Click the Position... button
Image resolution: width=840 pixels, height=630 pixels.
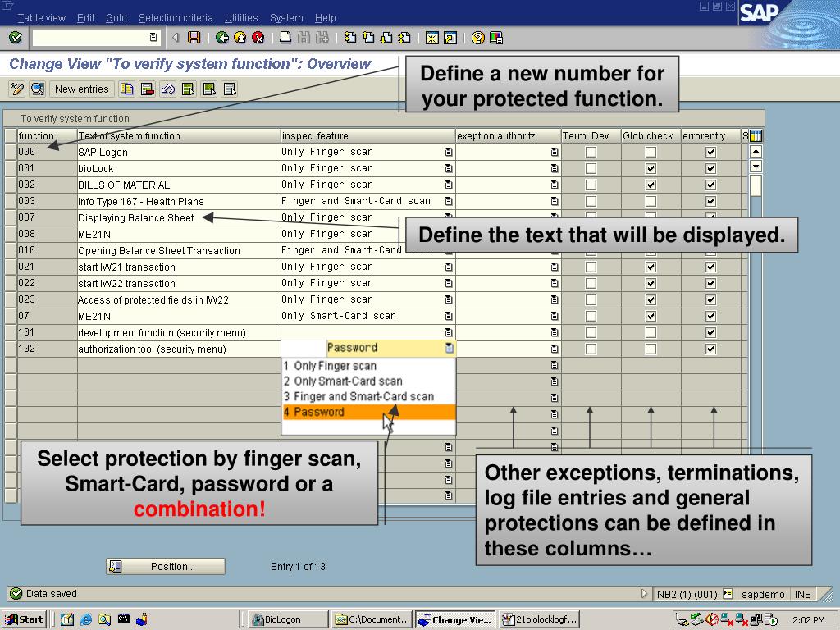166,566
